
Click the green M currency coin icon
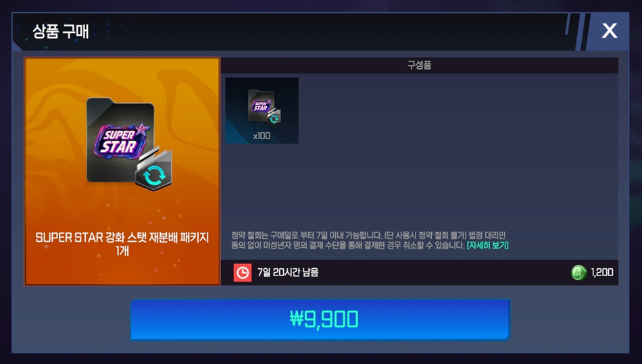coord(578,272)
